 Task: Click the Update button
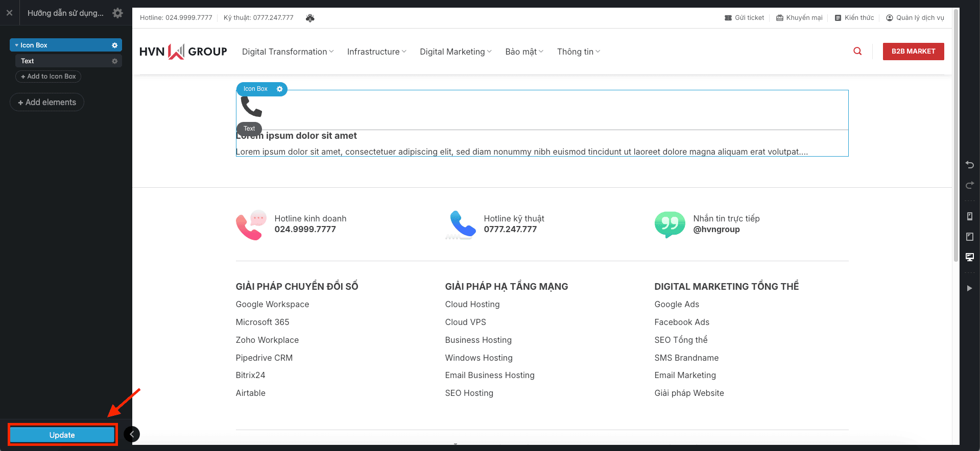tap(62, 435)
